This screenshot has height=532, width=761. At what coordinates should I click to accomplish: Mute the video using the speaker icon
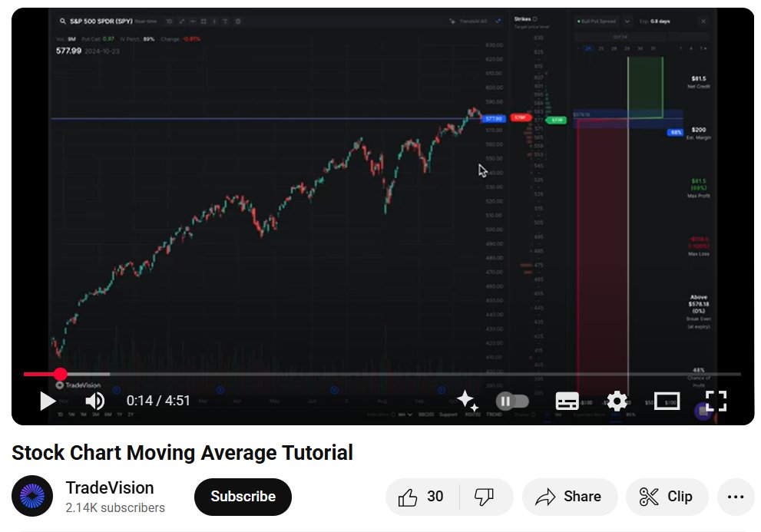(94, 401)
